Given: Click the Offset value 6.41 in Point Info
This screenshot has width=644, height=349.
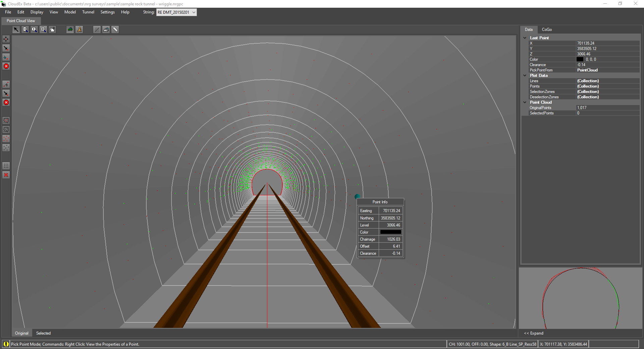Looking at the screenshot, I should pos(391,246).
